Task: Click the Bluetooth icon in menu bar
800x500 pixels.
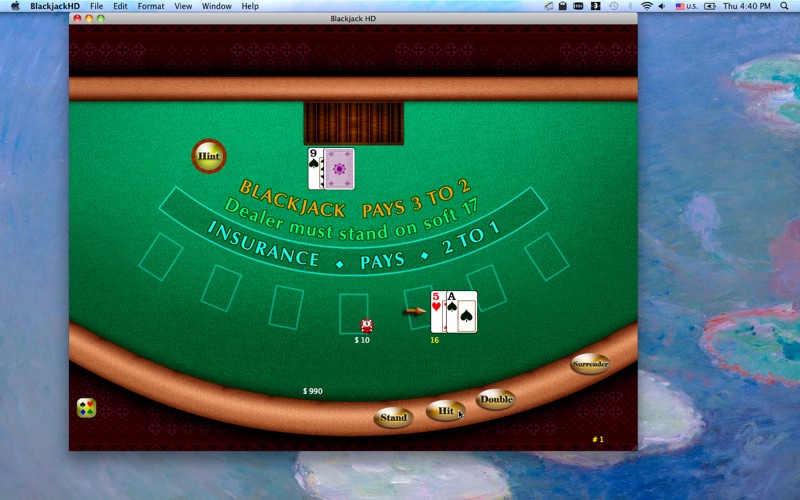Action: (x=630, y=6)
